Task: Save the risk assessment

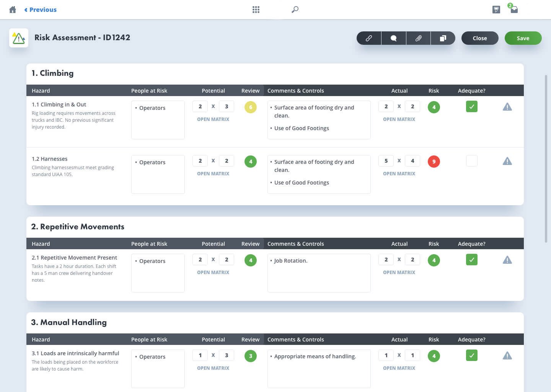Action: click(x=523, y=38)
